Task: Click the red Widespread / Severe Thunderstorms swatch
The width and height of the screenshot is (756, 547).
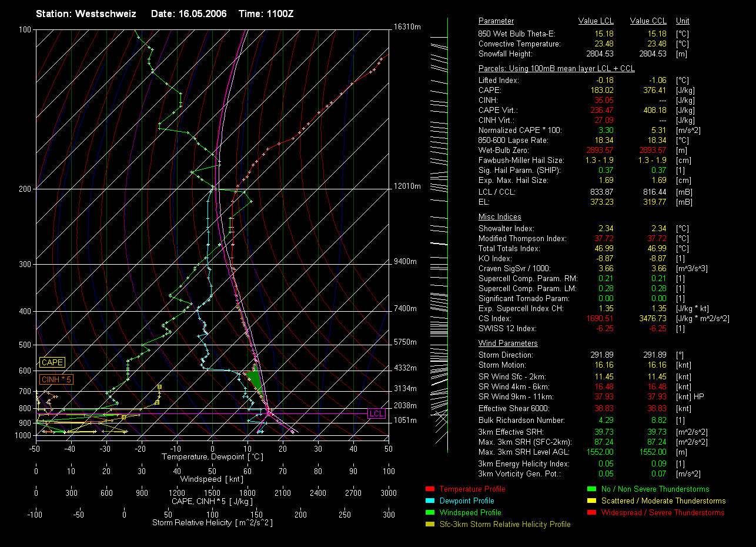Action: click(591, 513)
